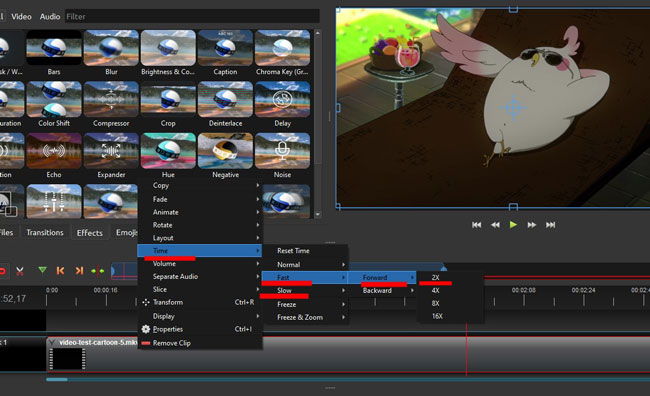Viewport: 650px width, 396px height.
Task: Select the Echo audio effect
Action: click(54, 151)
